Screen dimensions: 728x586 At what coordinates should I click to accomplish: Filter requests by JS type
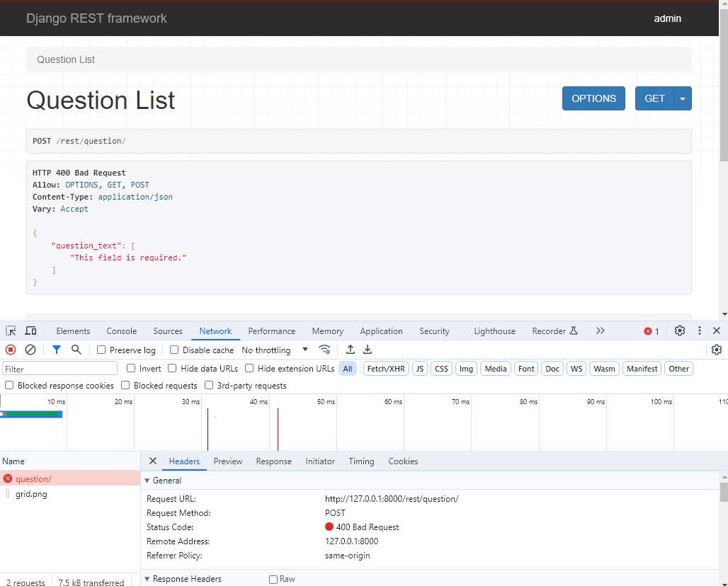(x=420, y=369)
